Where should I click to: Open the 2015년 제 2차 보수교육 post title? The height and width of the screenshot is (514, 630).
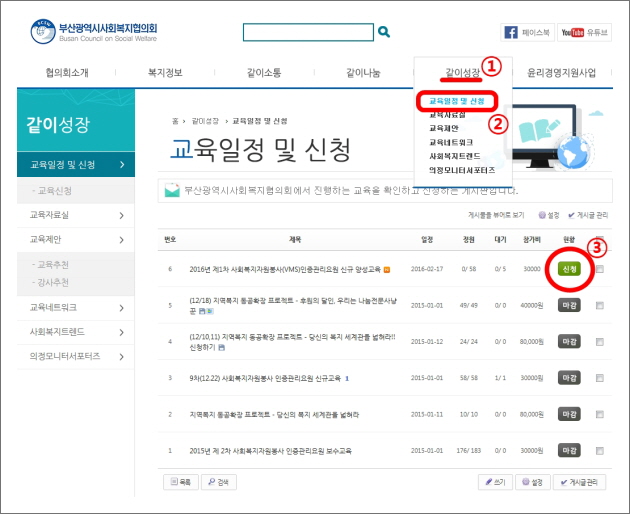(270, 451)
